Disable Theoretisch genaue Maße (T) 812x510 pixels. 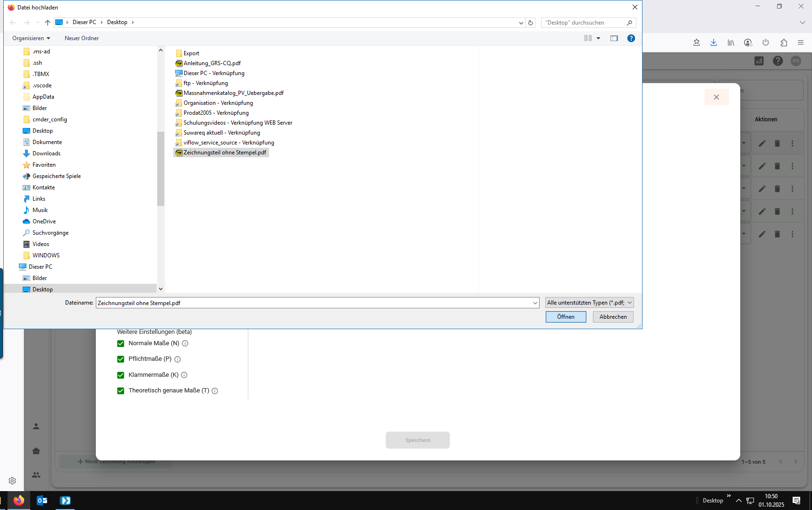pos(121,391)
